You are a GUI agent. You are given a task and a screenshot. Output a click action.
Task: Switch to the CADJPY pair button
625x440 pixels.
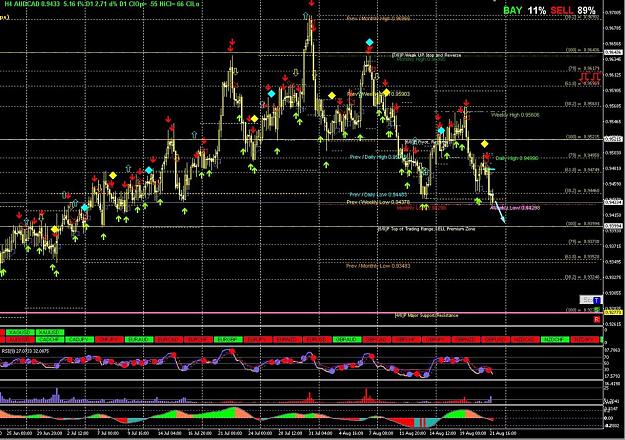tap(80, 340)
